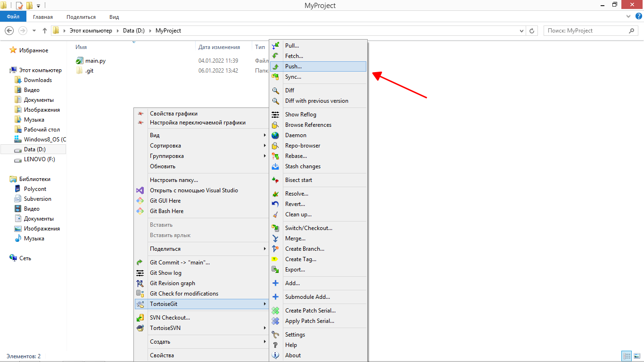
Task: Choose Настроить папку... entry
Action: pyautogui.click(x=201, y=180)
